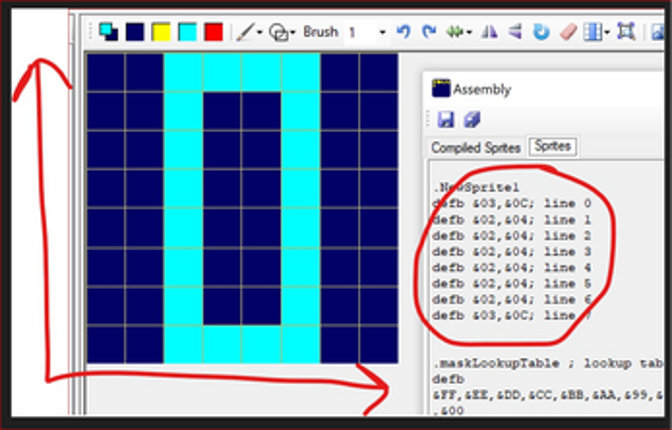Click the Assembly window title icon
This screenshot has width=672, height=430.
[x=441, y=88]
